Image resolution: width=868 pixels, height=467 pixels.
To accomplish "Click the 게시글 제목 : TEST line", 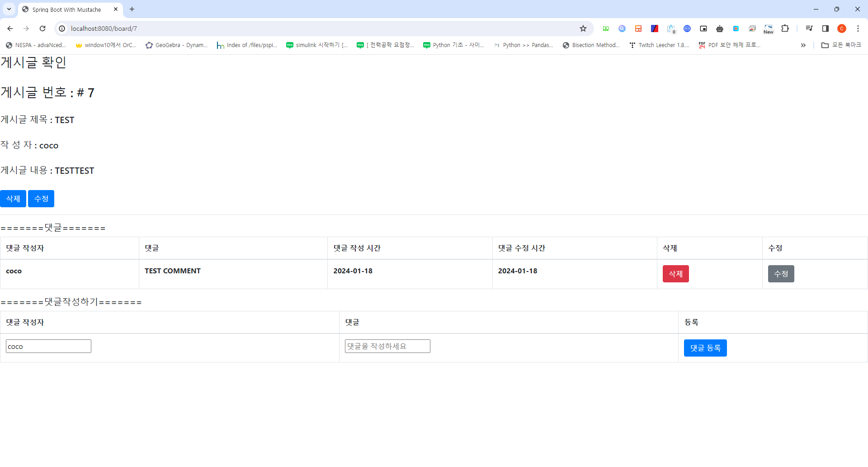I will [x=38, y=119].
